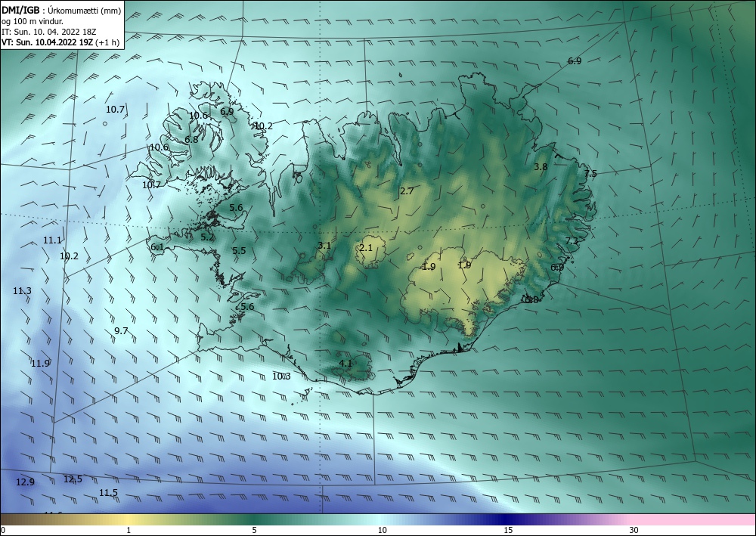Click the 5.2 value on the map
The image size is (756, 536).
click(207, 237)
